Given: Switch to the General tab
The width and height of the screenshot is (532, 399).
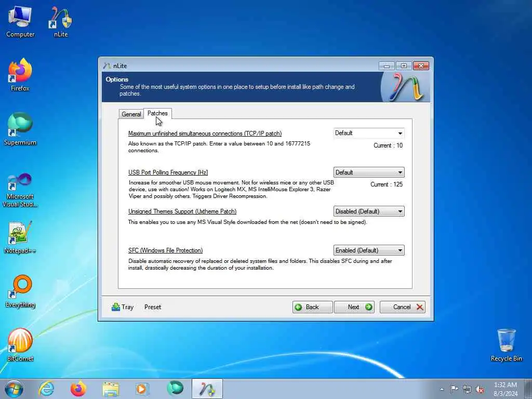Looking at the screenshot, I should tap(131, 114).
